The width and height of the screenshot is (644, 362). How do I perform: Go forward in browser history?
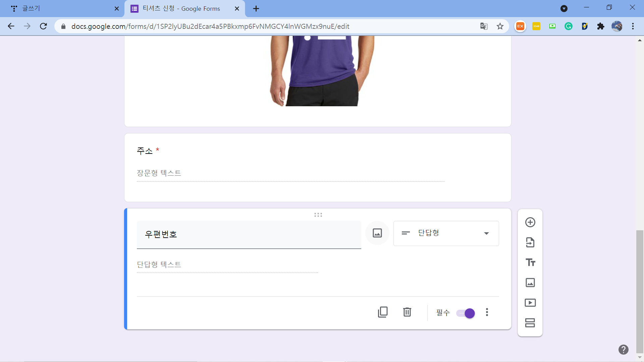coord(27,26)
